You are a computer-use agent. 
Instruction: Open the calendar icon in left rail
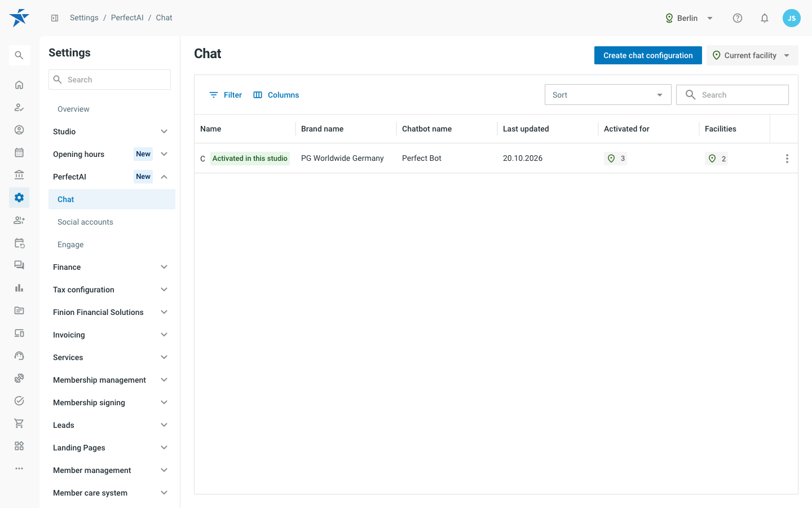coord(19,152)
